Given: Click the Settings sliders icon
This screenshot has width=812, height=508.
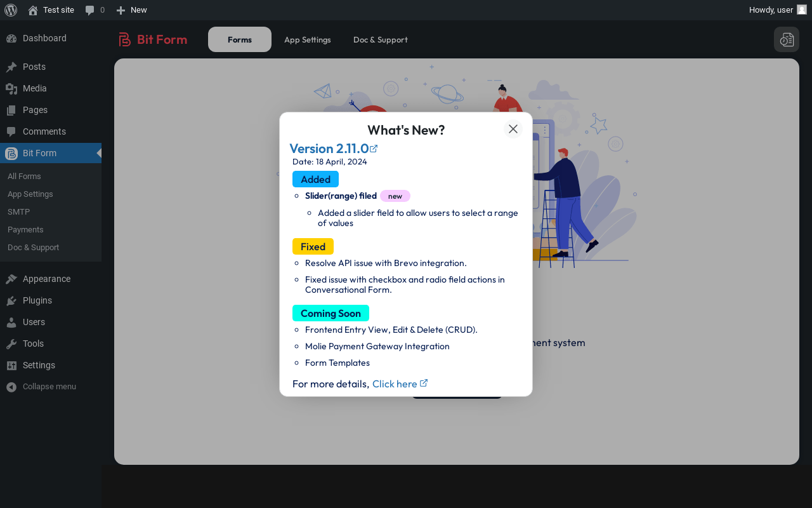Looking at the screenshot, I should [11, 365].
